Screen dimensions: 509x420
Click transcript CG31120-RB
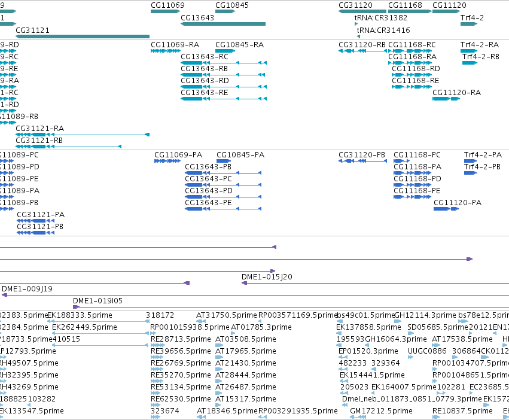click(362, 45)
